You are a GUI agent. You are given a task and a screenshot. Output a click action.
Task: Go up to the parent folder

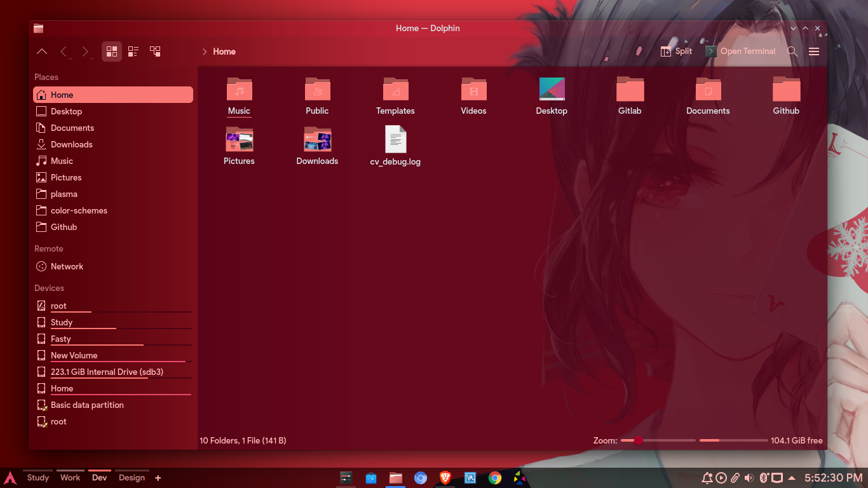pyautogui.click(x=42, y=51)
